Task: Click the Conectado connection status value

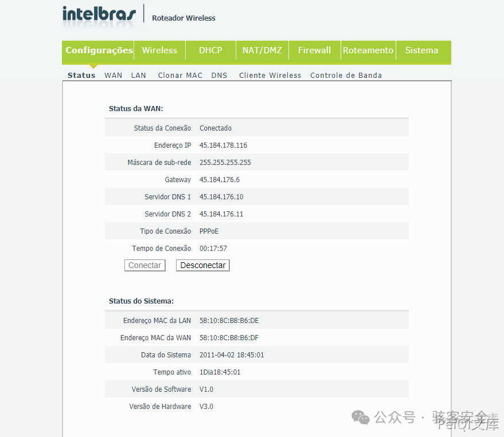Action: point(216,128)
